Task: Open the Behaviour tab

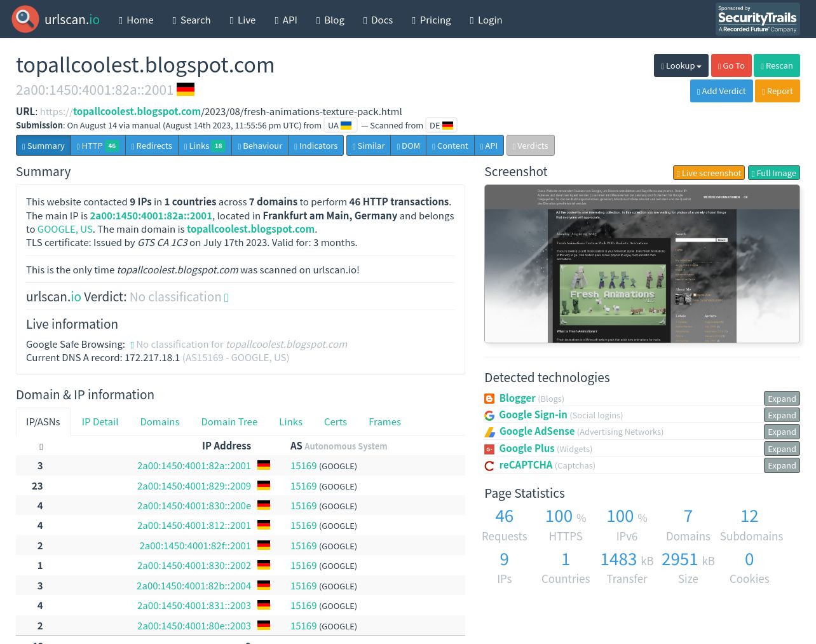Action: click(260, 146)
